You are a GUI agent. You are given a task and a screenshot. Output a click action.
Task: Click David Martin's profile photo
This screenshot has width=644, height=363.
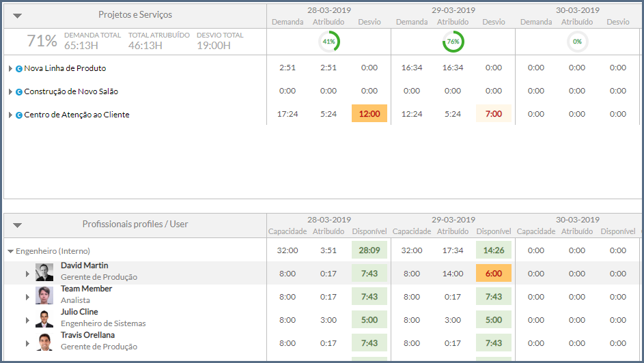(x=44, y=273)
